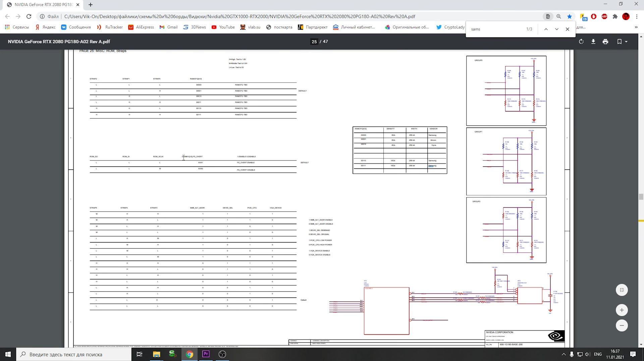Open the YouTube bookmark
This screenshot has height=361, width=644.
coord(223,27)
